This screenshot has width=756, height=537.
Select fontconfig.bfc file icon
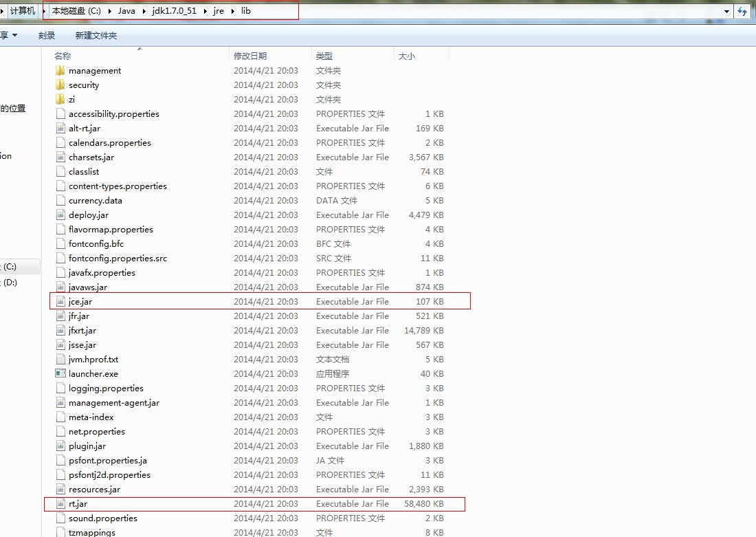pos(60,243)
